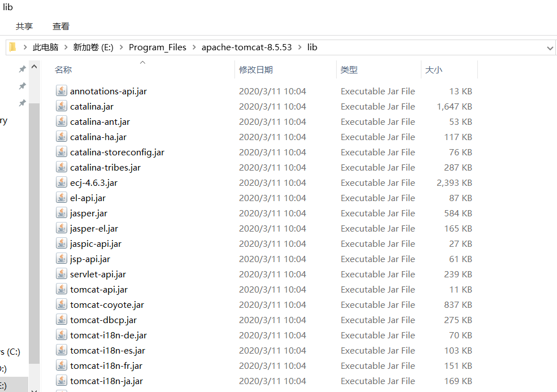Click the catalina-tribes.jar file icon
Screen dimensions: 557x392
62,167
